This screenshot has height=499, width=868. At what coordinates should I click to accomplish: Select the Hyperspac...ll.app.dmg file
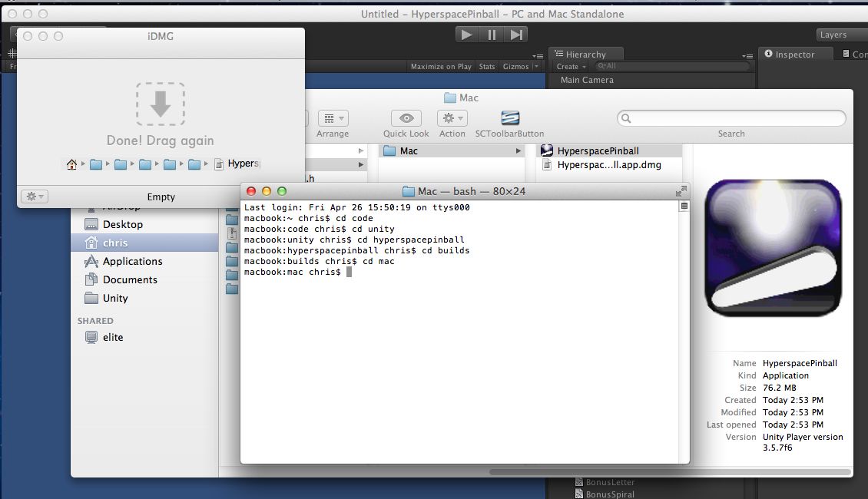[610, 165]
